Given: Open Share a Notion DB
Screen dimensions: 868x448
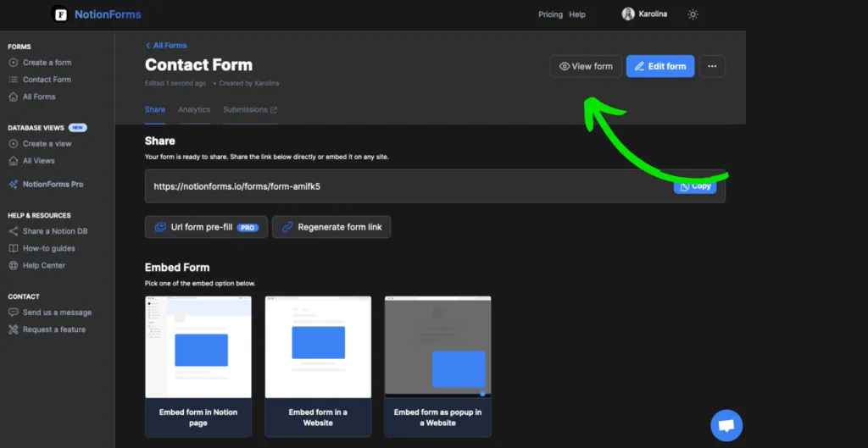Looking at the screenshot, I should pyautogui.click(x=54, y=231).
